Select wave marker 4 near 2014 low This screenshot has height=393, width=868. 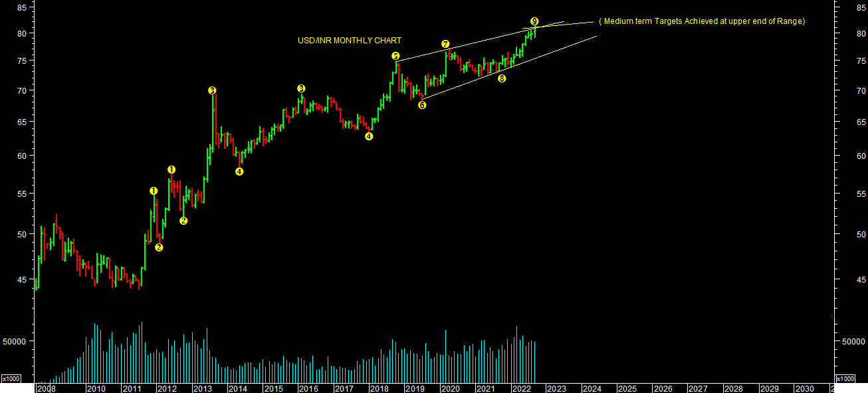239,171
